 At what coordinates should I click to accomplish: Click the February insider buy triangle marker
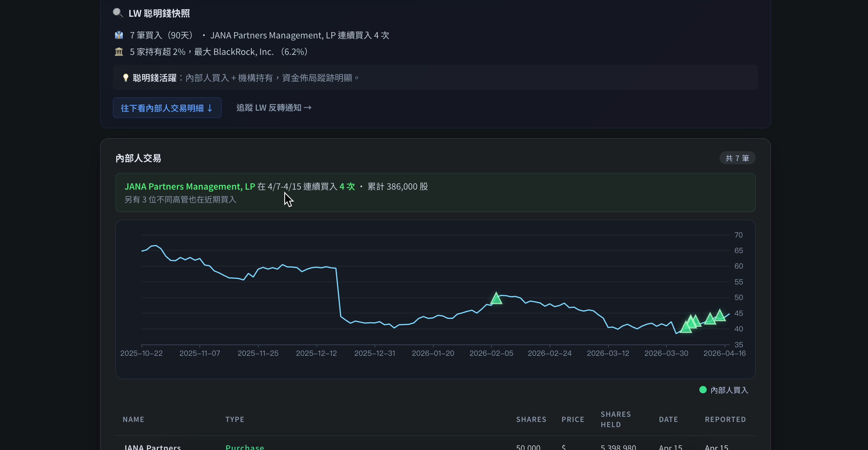click(496, 298)
